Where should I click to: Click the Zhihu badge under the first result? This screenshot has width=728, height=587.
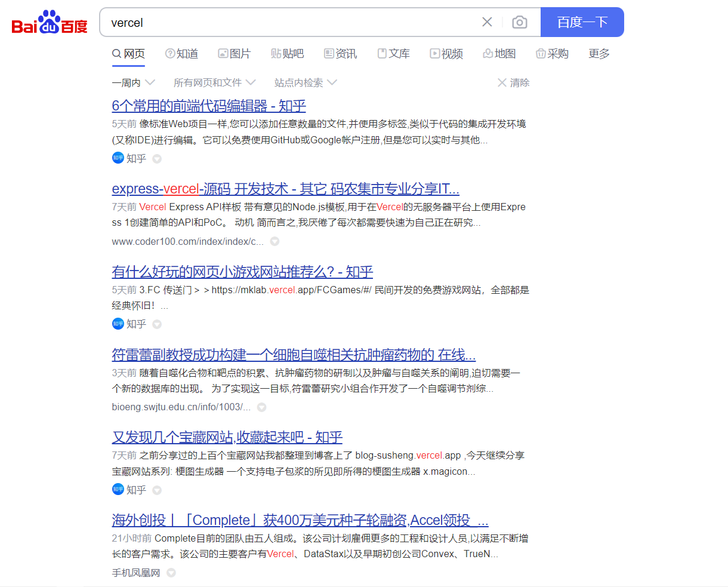[x=118, y=158]
